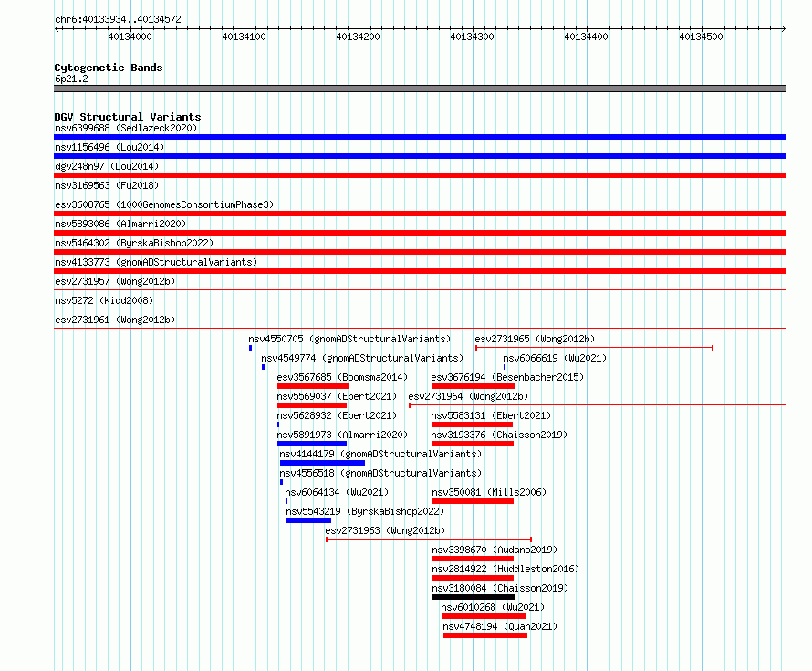Open nsv5628932 (Ebert2021) entry

pos(337,415)
